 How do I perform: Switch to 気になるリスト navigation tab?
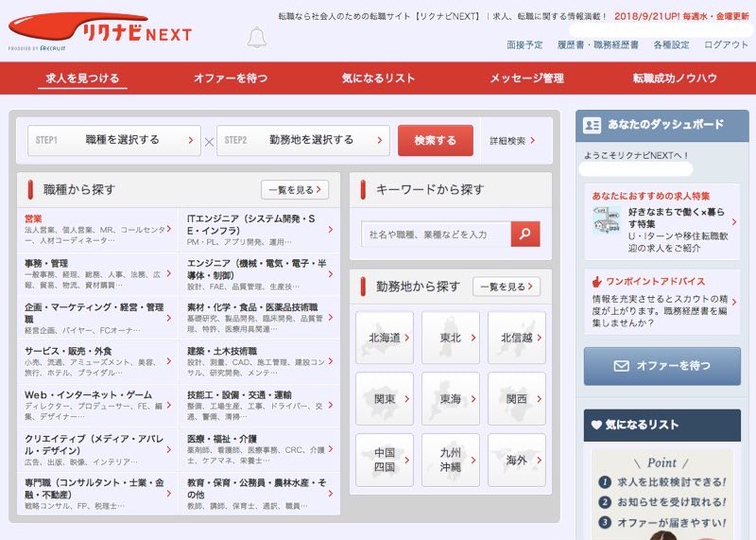379,78
